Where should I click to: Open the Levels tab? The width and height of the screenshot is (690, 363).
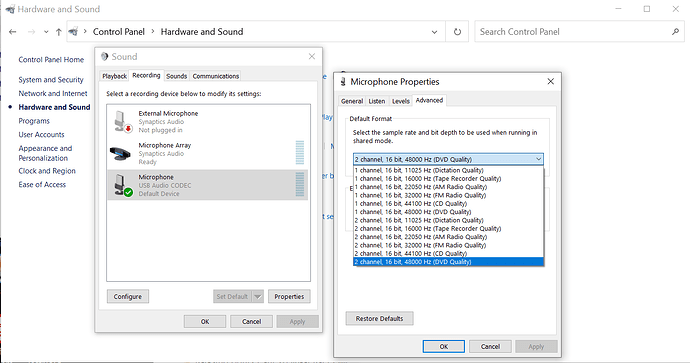[x=400, y=101]
